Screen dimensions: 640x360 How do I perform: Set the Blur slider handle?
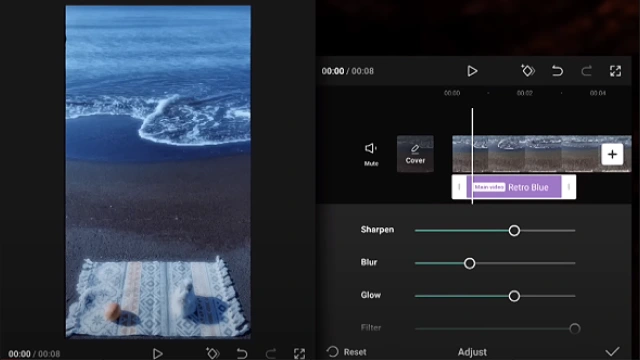coord(469,263)
